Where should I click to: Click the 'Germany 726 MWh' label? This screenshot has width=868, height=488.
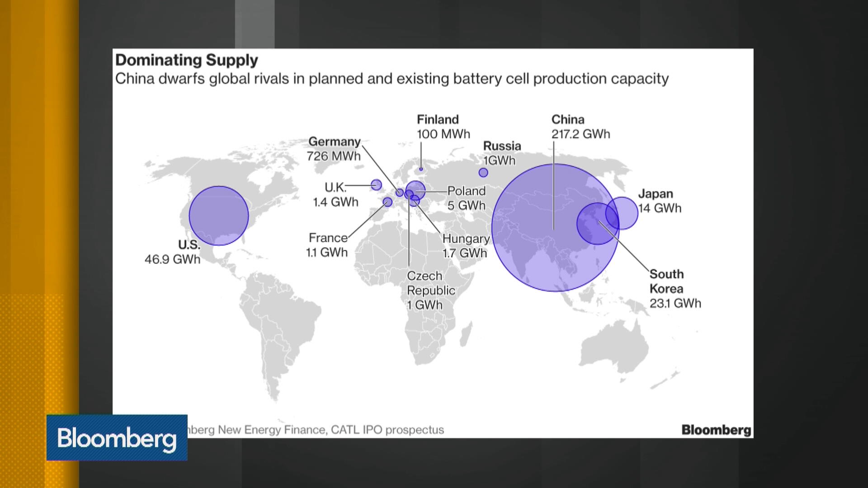(x=334, y=149)
